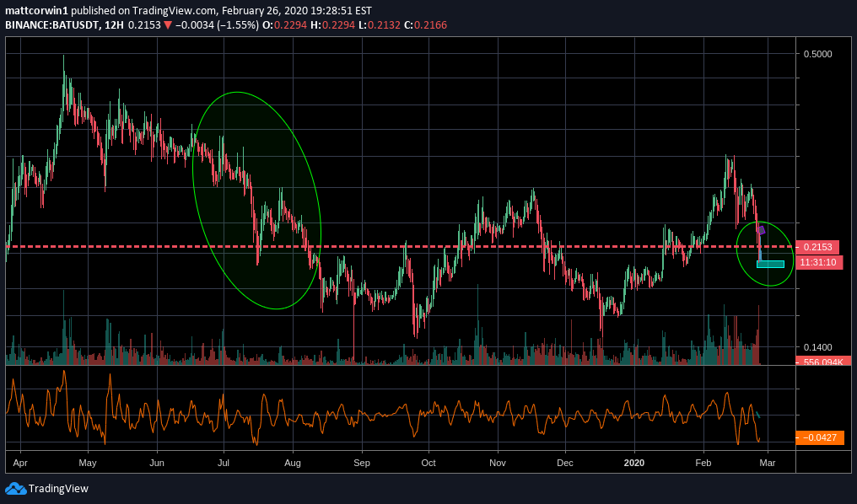Viewport: 857px width, 504px height.
Task: Click the Nov label on time axis
Action: (x=498, y=463)
